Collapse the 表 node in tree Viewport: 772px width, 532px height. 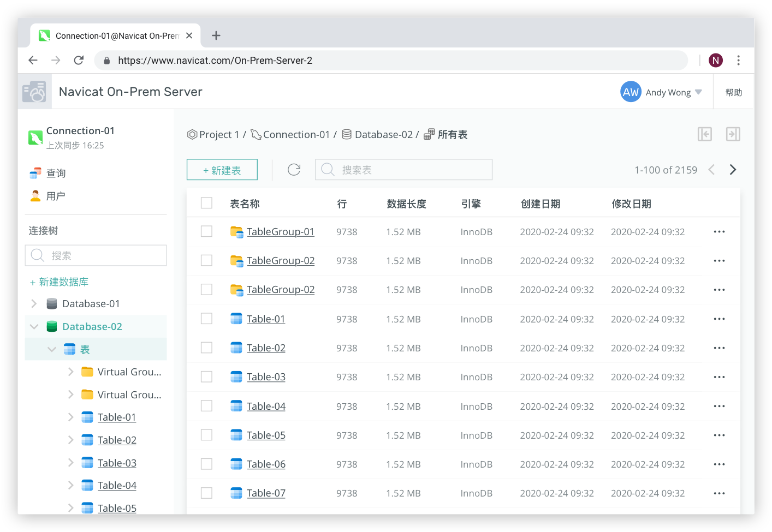(x=52, y=349)
